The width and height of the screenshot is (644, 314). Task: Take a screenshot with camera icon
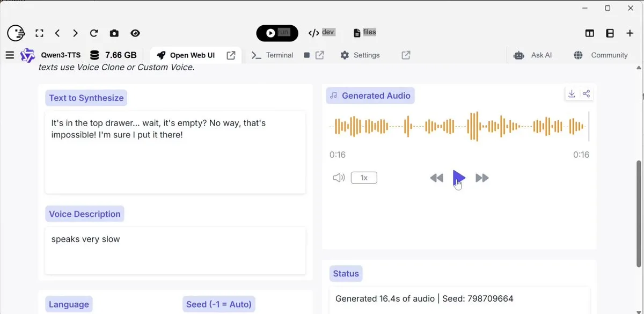tap(114, 33)
